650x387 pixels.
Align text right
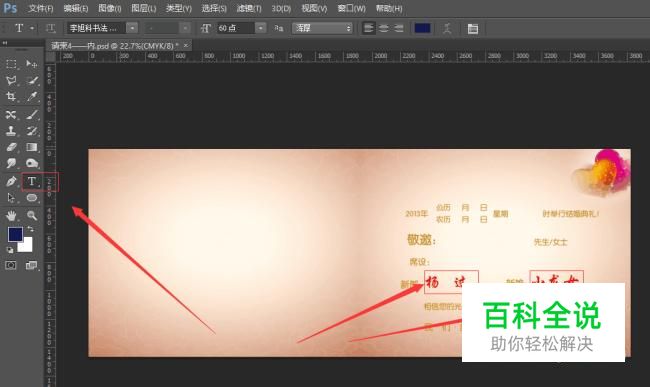click(398, 28)
